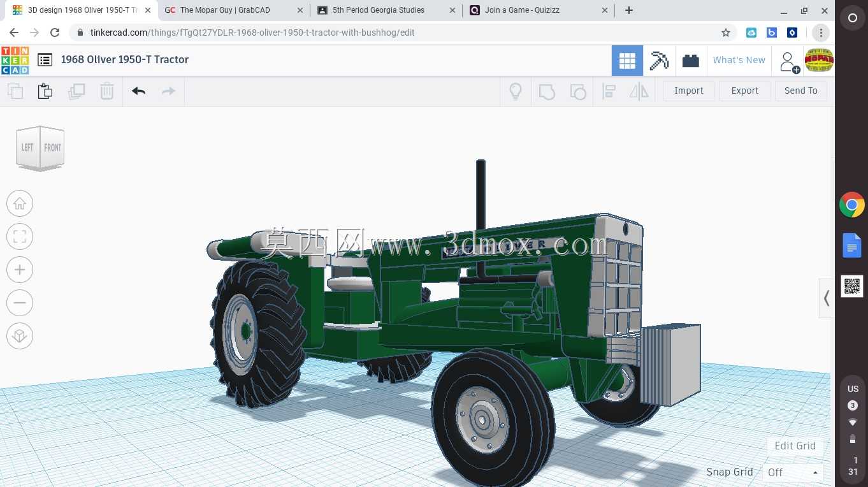Click the cloud extension icon
Screen dimensions: 868x487
(751, 33)
